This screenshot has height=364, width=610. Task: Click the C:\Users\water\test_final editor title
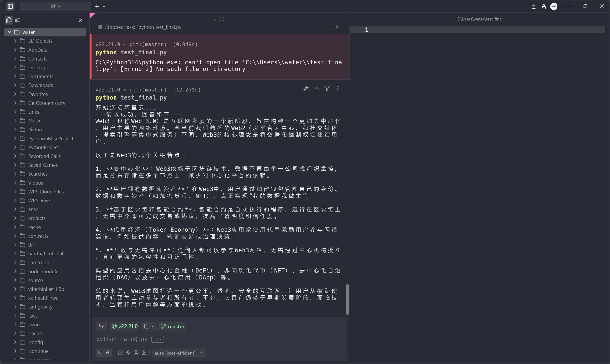pos(479,19)
